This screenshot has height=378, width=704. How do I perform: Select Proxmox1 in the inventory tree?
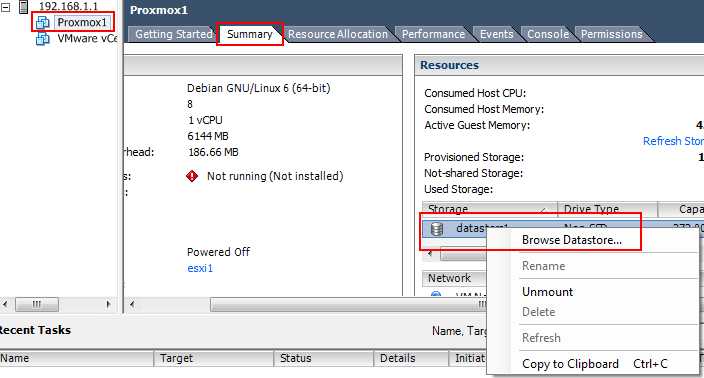pos(82,22)
